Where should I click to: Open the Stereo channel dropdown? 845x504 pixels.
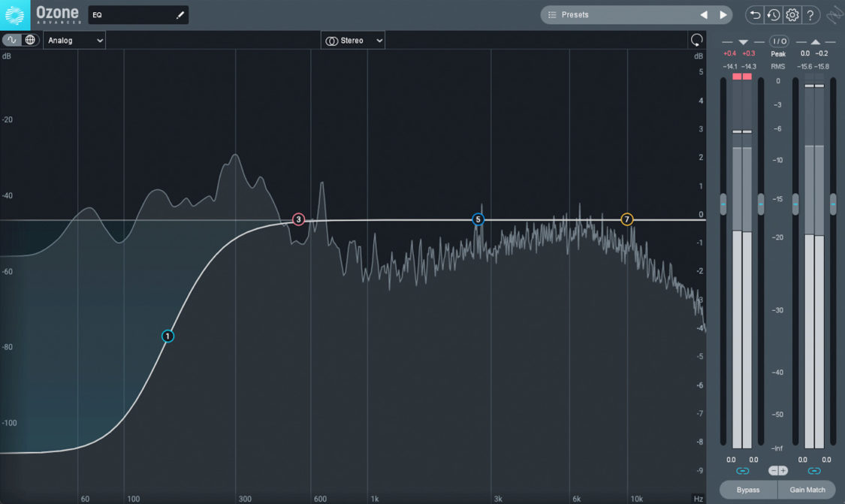click(x=353, y=40)
